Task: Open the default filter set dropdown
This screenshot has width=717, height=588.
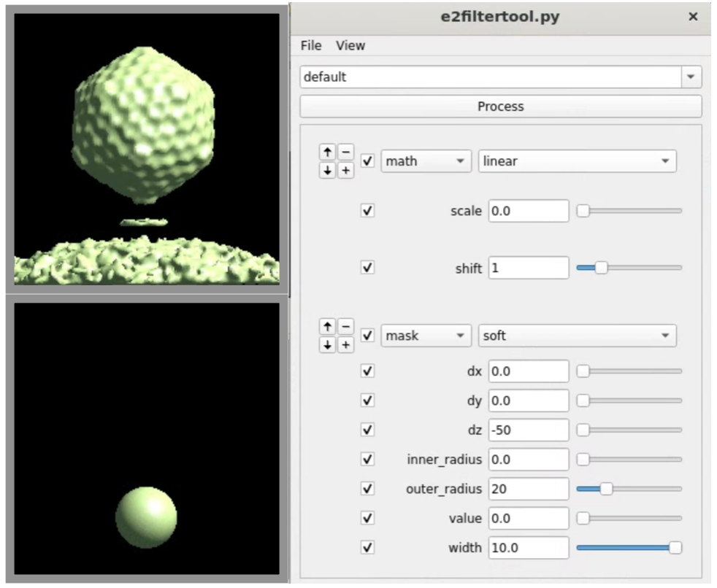Action: [x=690, y=77]
